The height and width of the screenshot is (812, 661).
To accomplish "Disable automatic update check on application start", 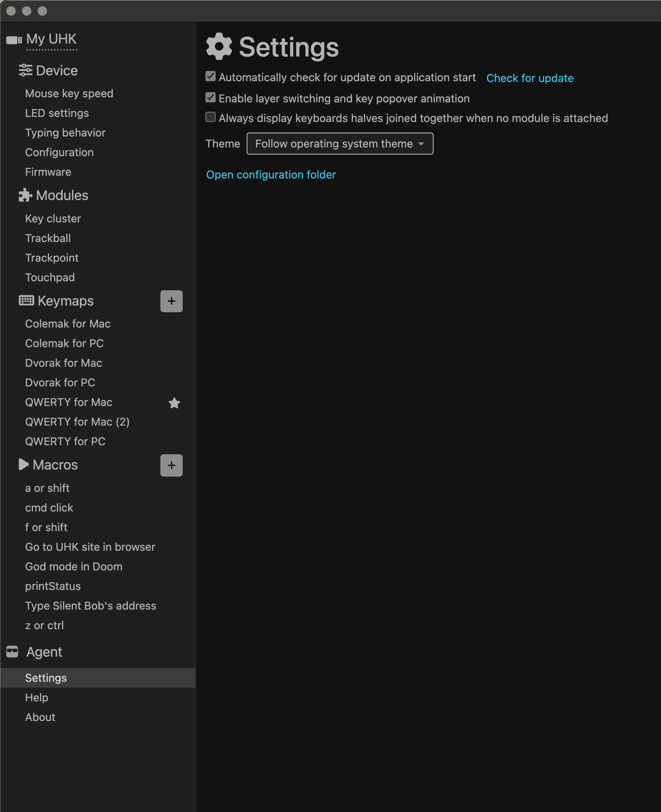I will (x=211, y=76).
